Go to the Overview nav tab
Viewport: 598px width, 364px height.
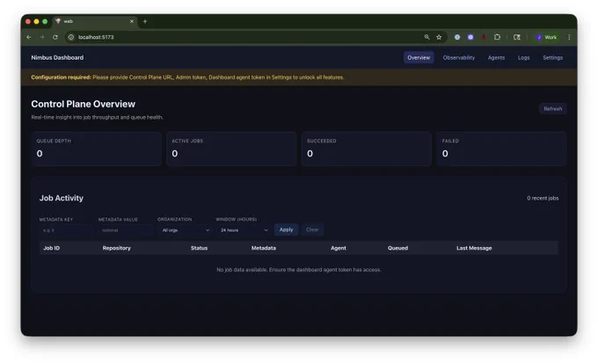tap(419, 57)
